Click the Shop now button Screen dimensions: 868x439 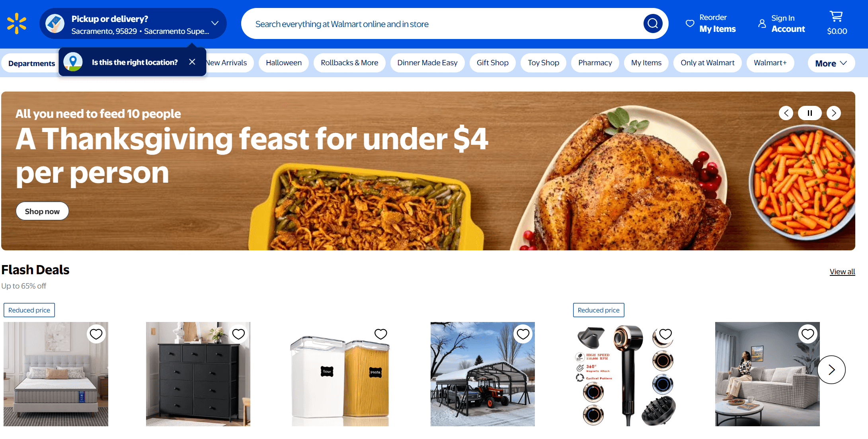[x=42, y=211]
